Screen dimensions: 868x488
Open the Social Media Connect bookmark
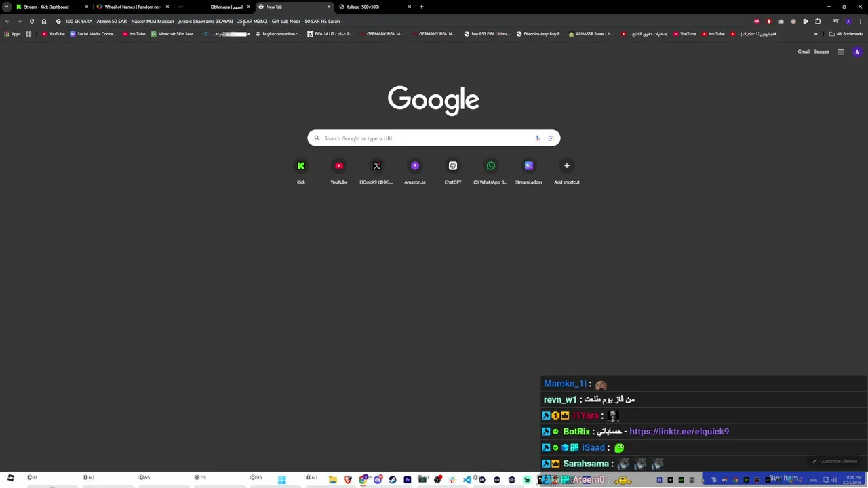point(94,34)
